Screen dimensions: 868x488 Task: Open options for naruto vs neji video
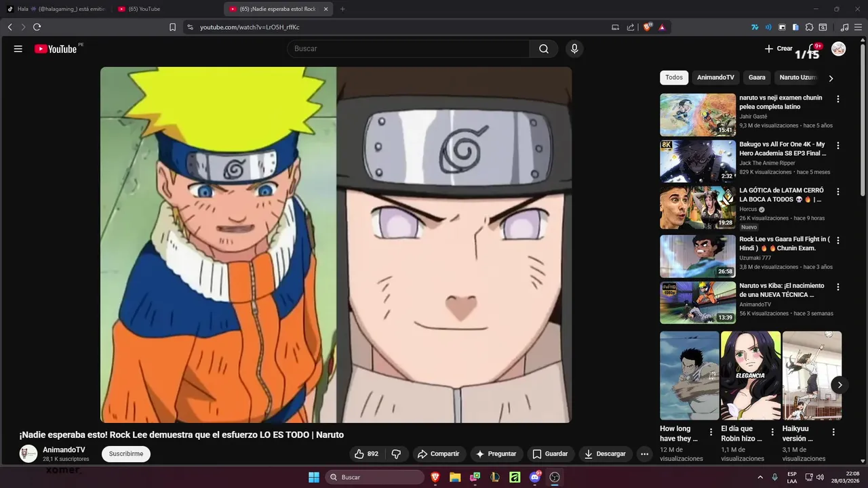point(837,99)
